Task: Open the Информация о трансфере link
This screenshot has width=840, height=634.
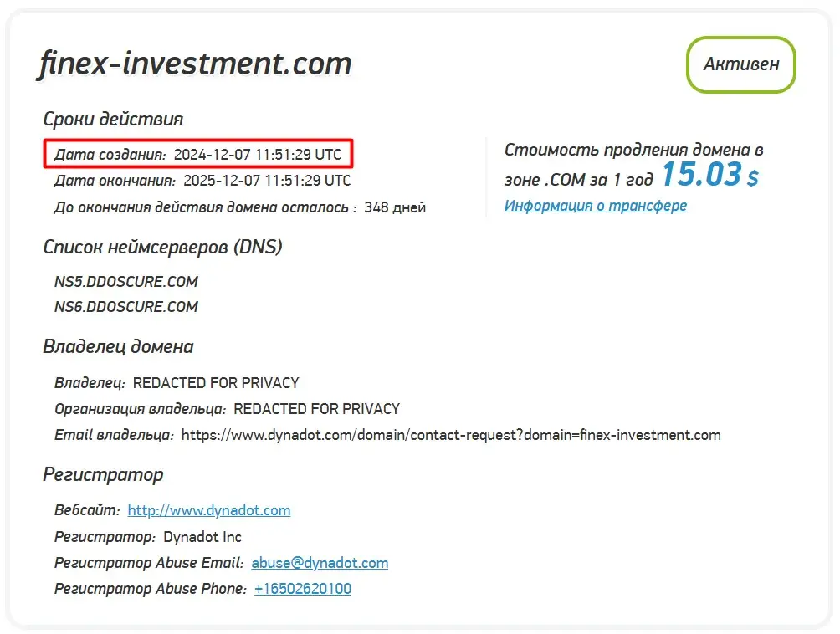Action: [x=595, y=205]
